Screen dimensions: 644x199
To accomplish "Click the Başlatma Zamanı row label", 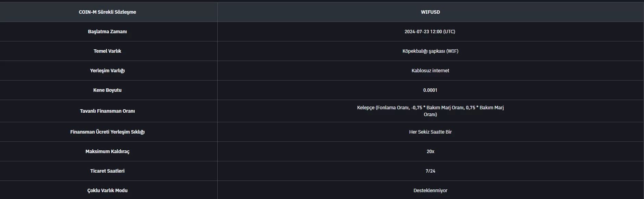I will click(107, 32).
